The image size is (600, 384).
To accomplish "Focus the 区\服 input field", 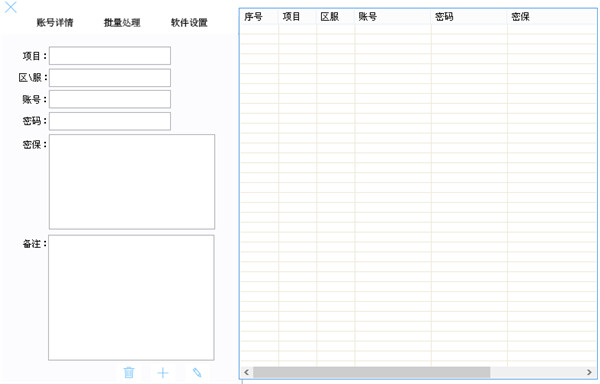I will click(x=110, y=78).
